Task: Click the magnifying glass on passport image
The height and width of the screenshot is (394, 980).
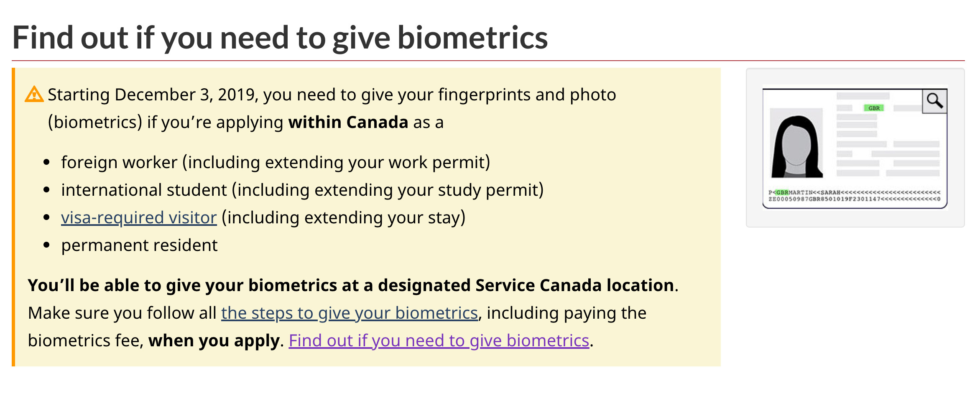Action: [934, 101]
